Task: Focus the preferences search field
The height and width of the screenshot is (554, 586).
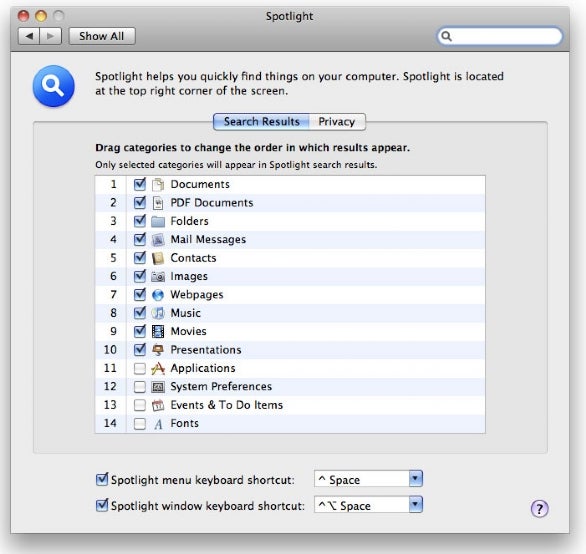Action: point(500,36)
